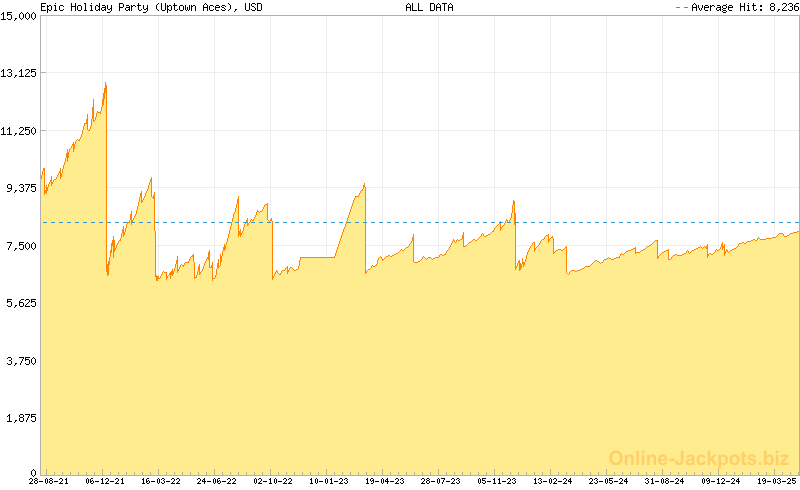
Task: Select the 13,125 y-axis label
Action: [x=19, y=73]
